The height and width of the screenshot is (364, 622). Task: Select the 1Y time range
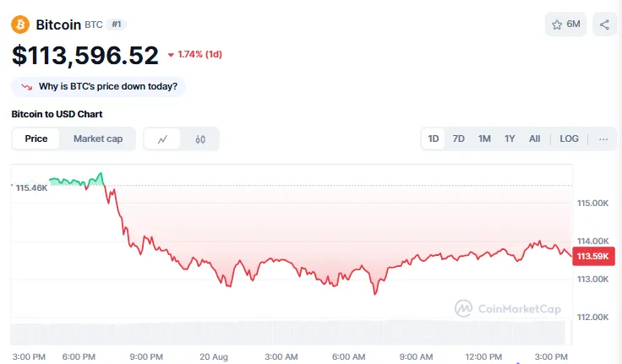click(x=510, y=139)
